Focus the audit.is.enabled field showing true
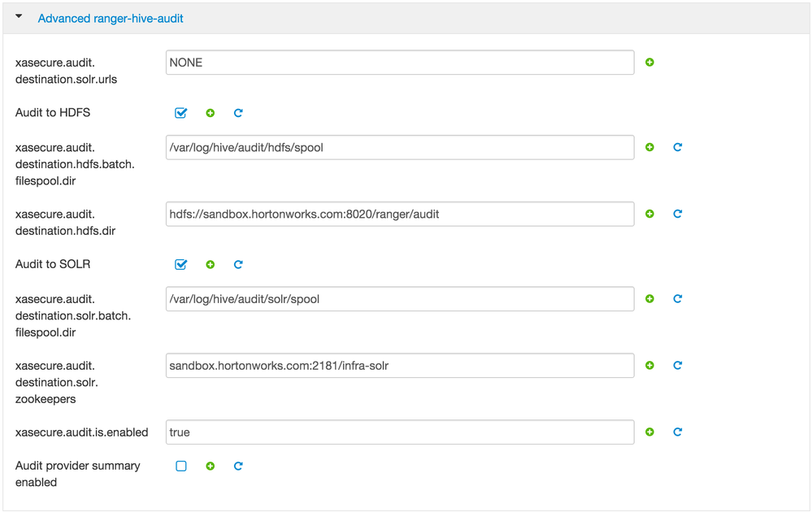812x512 pixels. pyautogui.click(x=399, y=432)
